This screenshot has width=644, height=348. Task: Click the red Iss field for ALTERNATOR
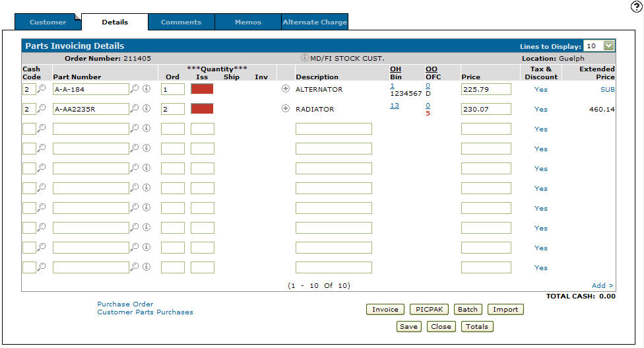click(202, 89)
